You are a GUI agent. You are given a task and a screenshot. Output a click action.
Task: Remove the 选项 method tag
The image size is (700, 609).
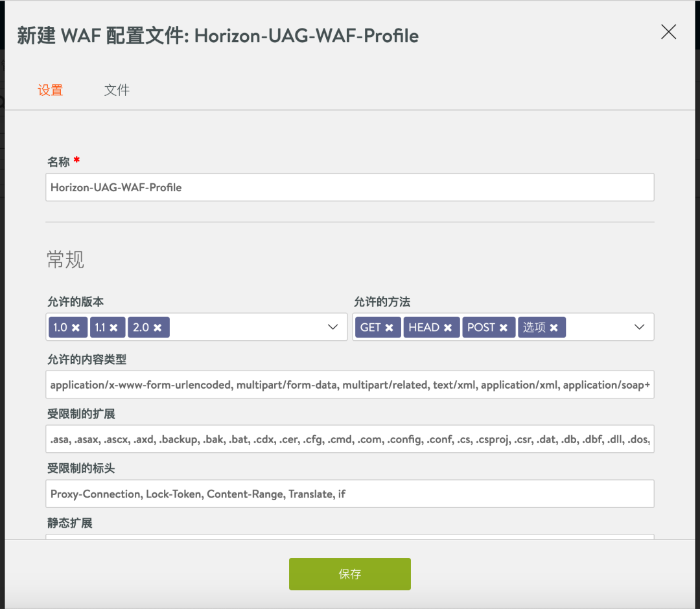pos(554,327)
